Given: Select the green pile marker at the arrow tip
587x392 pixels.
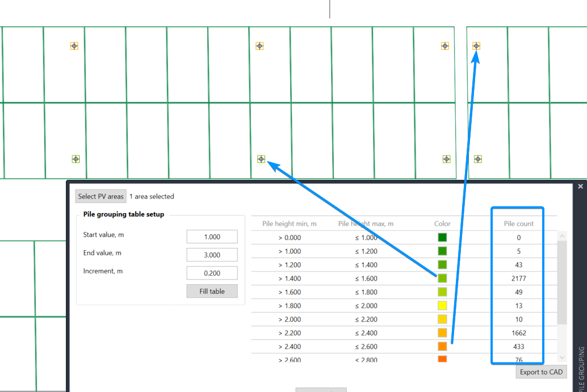Looking at the screenshot, I should [x=261, y=159].
